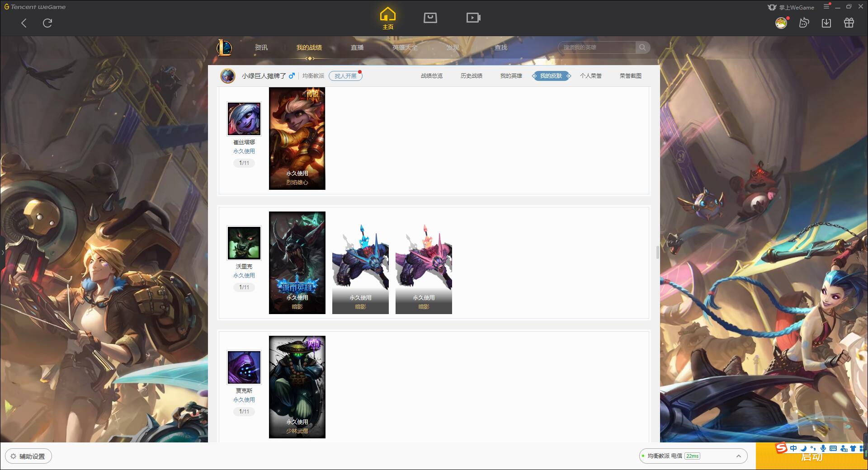Expand the left side panel arrow
Image resolution: width=868 pixels, height=470 pixels.
point(2,252)
